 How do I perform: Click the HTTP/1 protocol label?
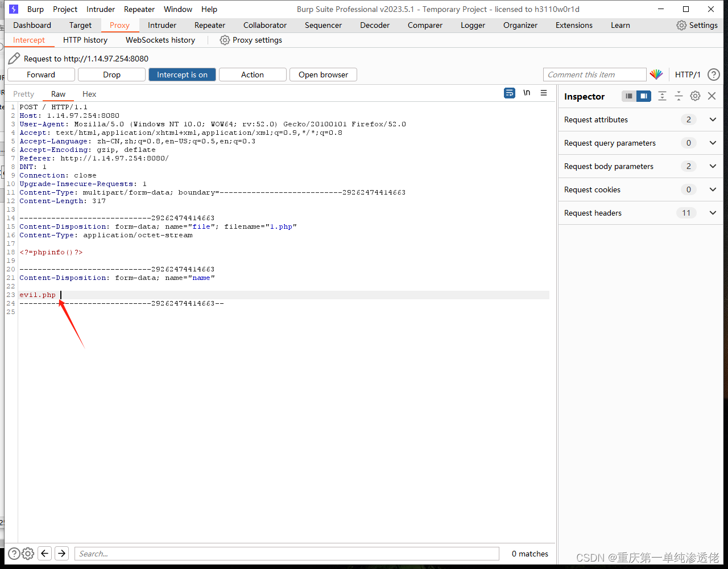coord(688,75)
